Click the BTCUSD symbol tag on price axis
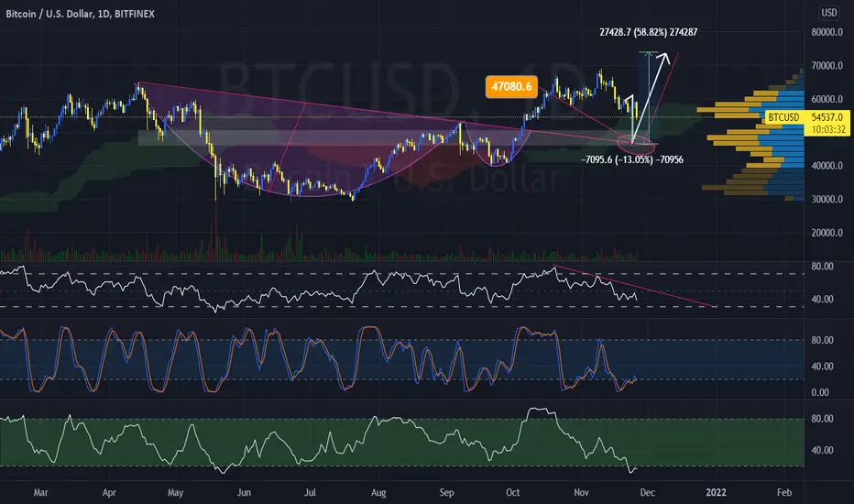 coord(783,117)
